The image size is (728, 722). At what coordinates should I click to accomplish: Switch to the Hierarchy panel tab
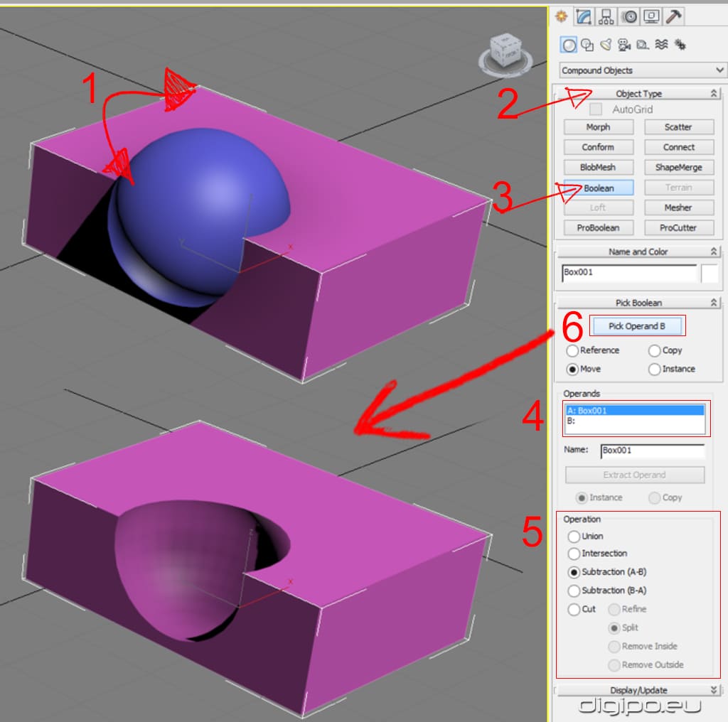click(606, 16)
